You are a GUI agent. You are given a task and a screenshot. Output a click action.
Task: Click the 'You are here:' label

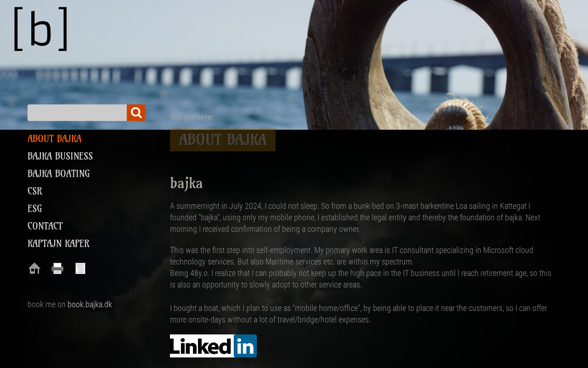click(x=192, y=117)
